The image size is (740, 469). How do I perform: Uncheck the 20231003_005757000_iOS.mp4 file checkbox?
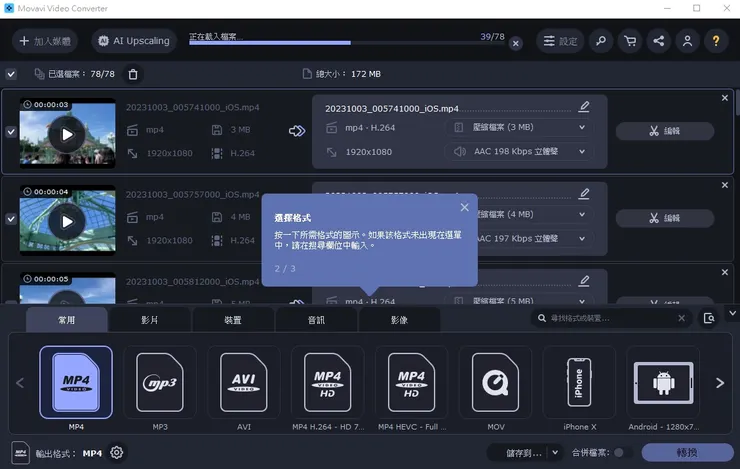point(11,219)
